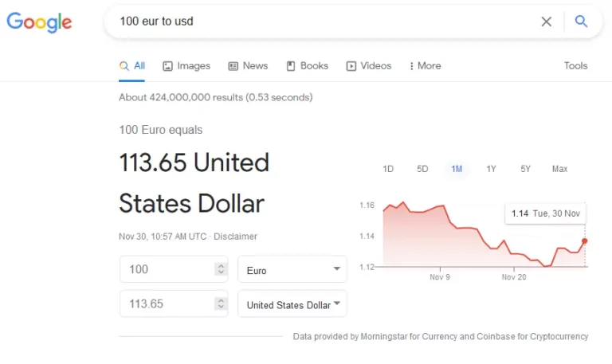Image resolution: width=612 pixels, height=364 pixels.
Task: Switch to the News tab
Action: click(249, 66)
